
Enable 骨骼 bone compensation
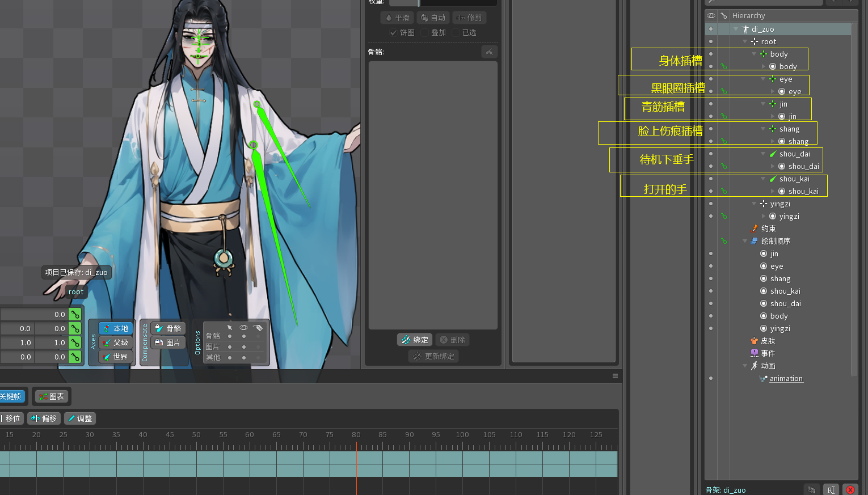coord(168,328)
